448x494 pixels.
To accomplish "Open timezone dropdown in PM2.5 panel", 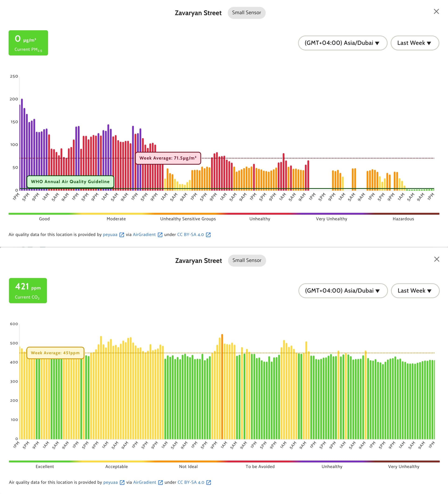I will click(342, 43).
